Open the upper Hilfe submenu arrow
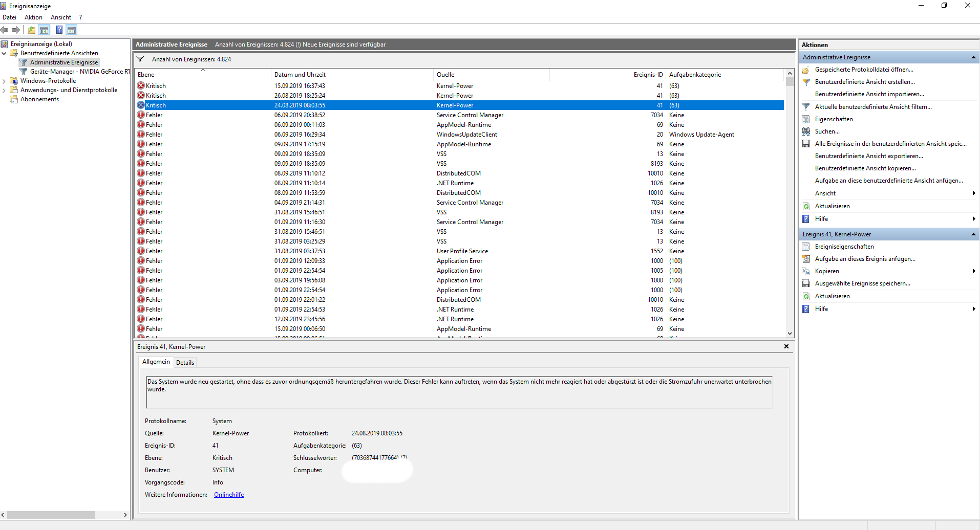 (973, 219)
